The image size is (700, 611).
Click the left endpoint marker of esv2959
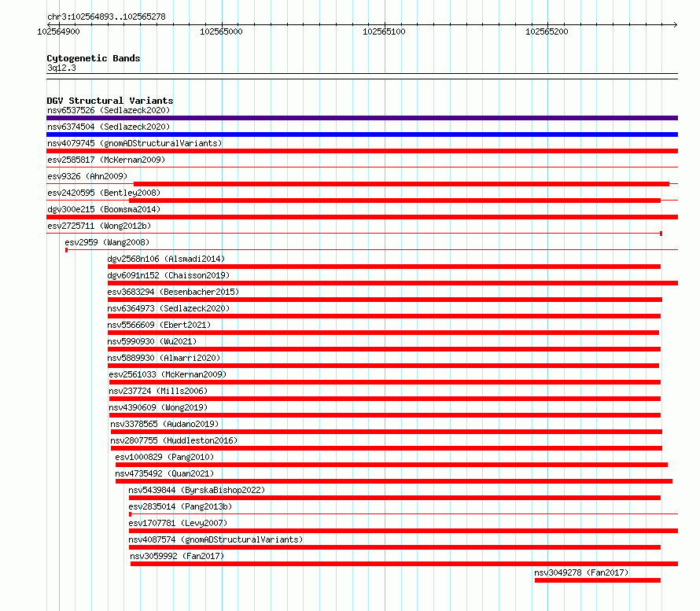tap(67, 250)
